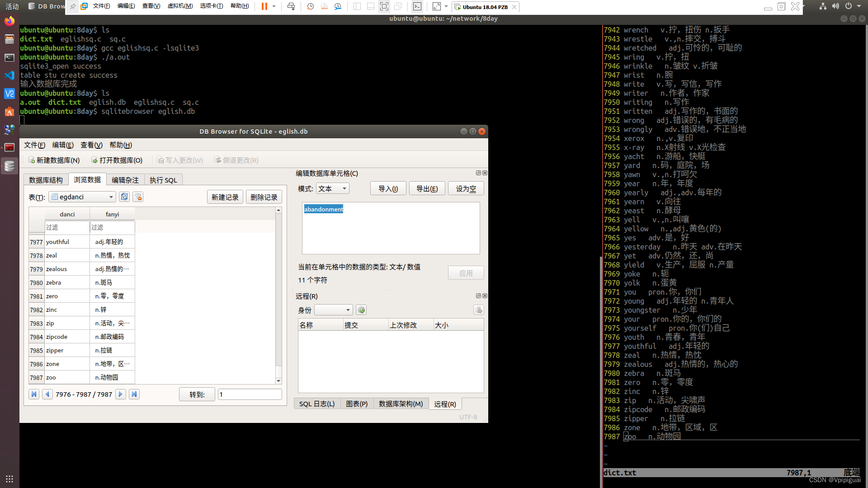The height and width of the screenshot is (488, 868).
Task: Expand the egdanci table dropdown
Action: click(x=111, y=197)
